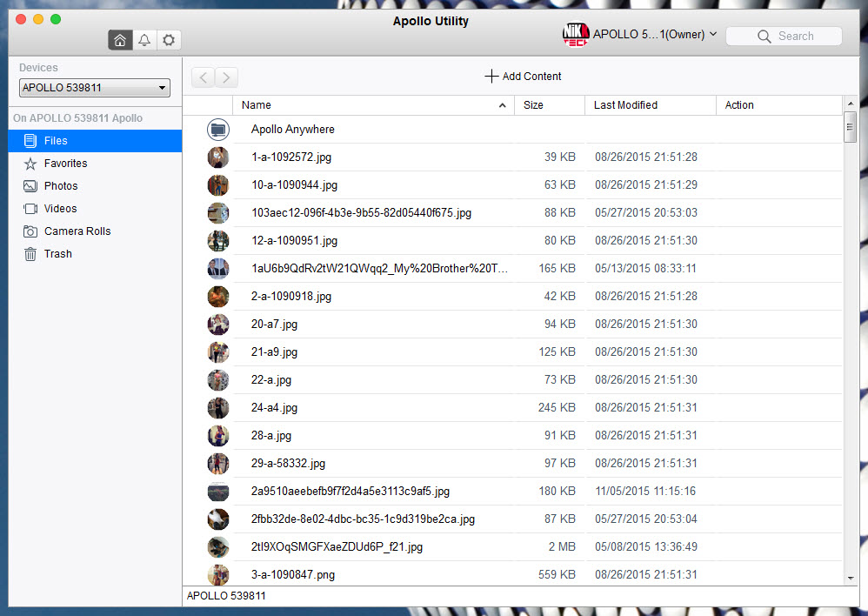Click the Name column header label
868x616 pixels.
click(x=257, y=105)
